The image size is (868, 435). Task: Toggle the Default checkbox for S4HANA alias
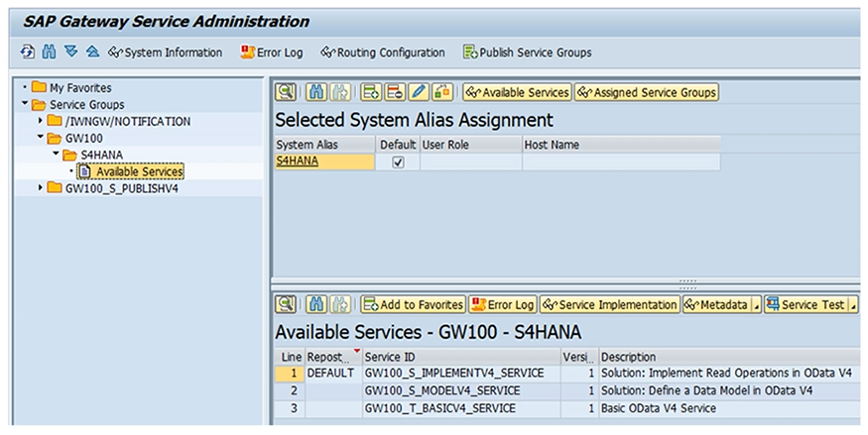pyautogui.click(x=398, y=163)
